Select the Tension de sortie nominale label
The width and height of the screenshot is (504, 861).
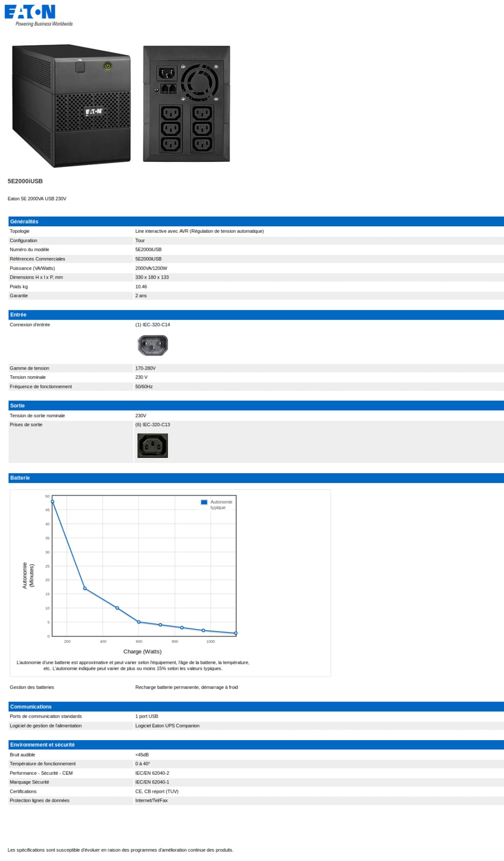point(37,416)
